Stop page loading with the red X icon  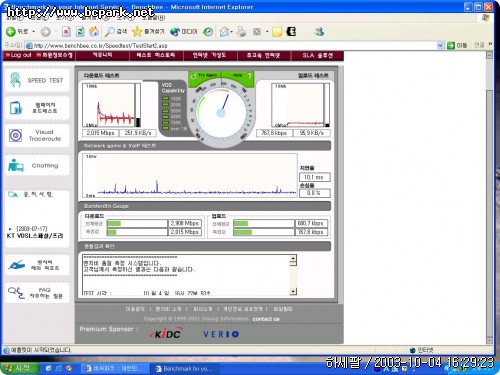point(66,32)
